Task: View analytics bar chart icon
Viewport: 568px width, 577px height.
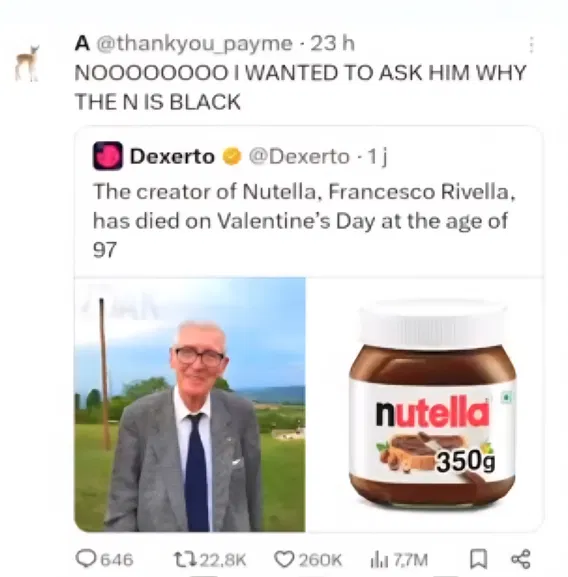Action: click(x=379, y=560)
